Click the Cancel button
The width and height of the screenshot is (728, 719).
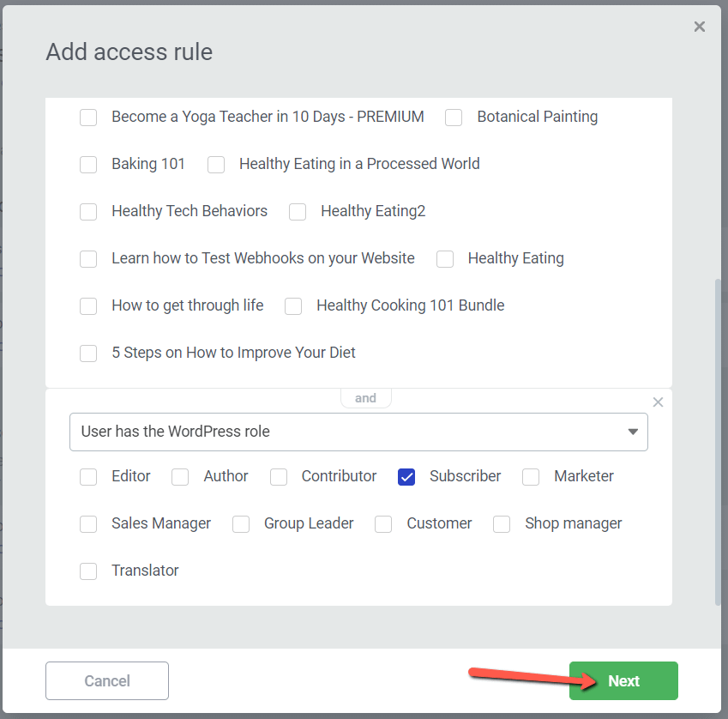(107, 681)
